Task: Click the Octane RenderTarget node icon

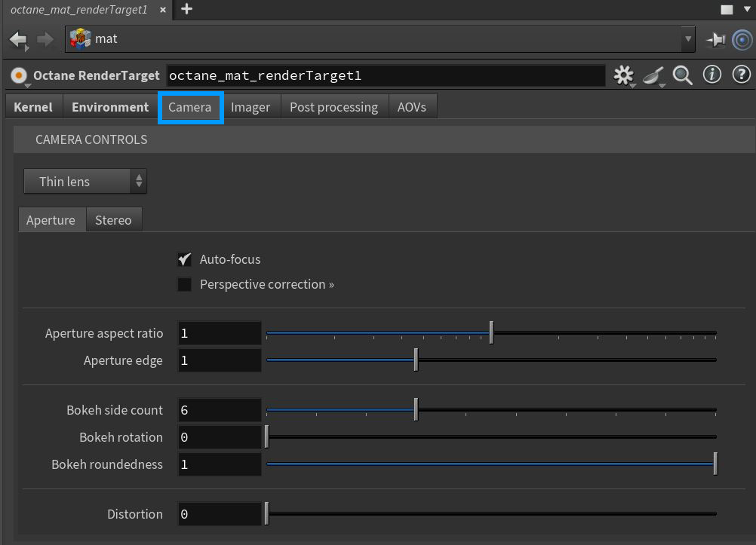Action: [x=19, y=75]
